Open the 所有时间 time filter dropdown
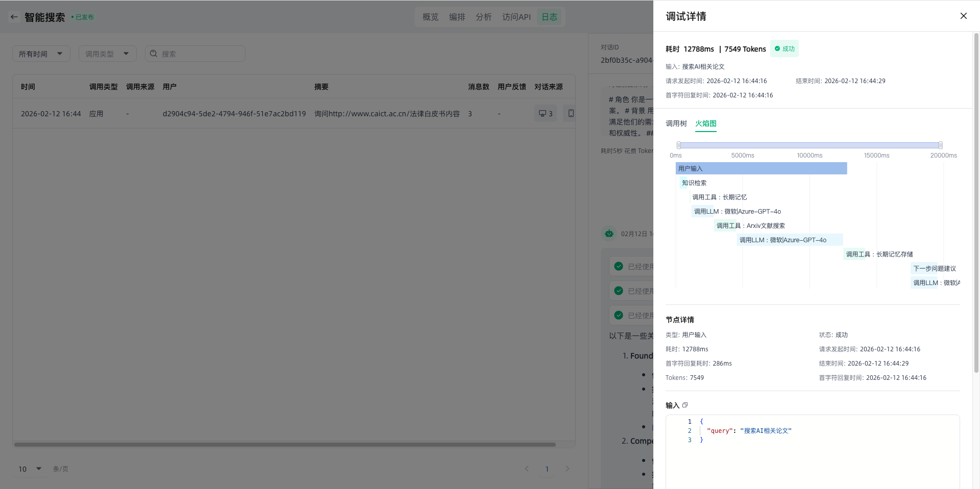This screenshot has height=489, width=980. [x=41, y=54]
